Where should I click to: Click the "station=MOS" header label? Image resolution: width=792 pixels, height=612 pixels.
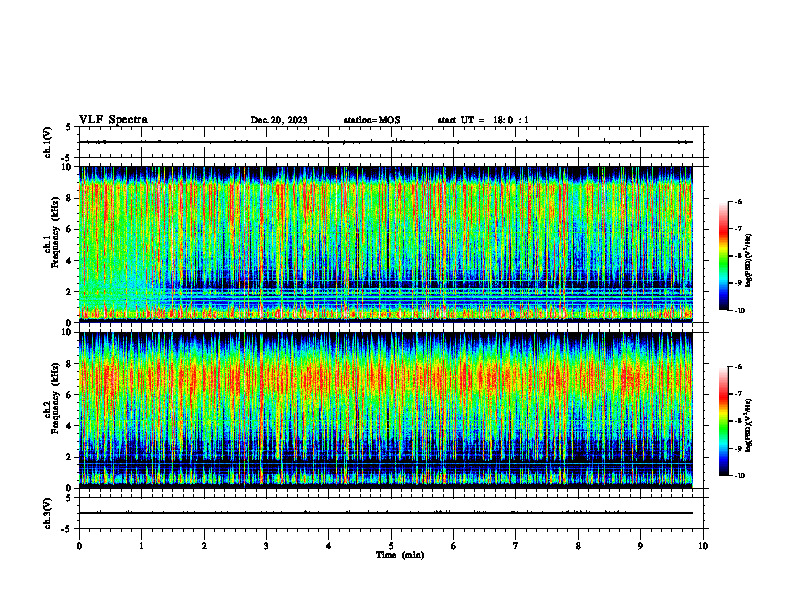point(372,120)
